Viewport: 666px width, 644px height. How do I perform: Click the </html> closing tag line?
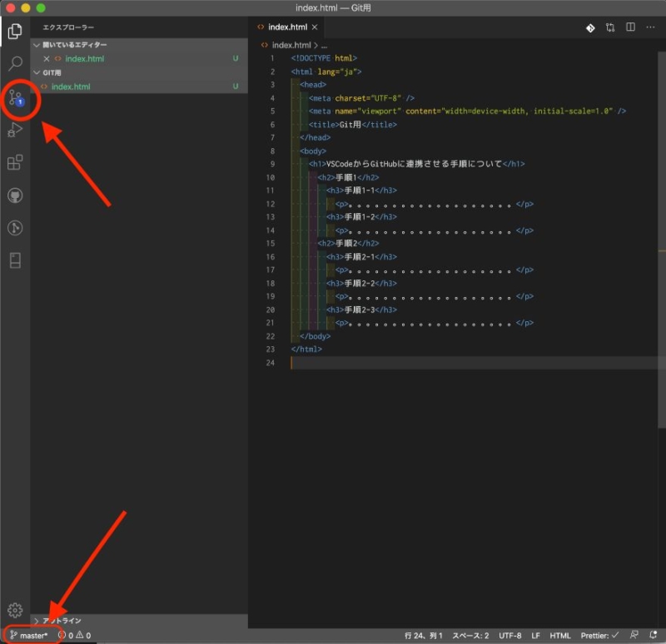[x=306, y=349]
